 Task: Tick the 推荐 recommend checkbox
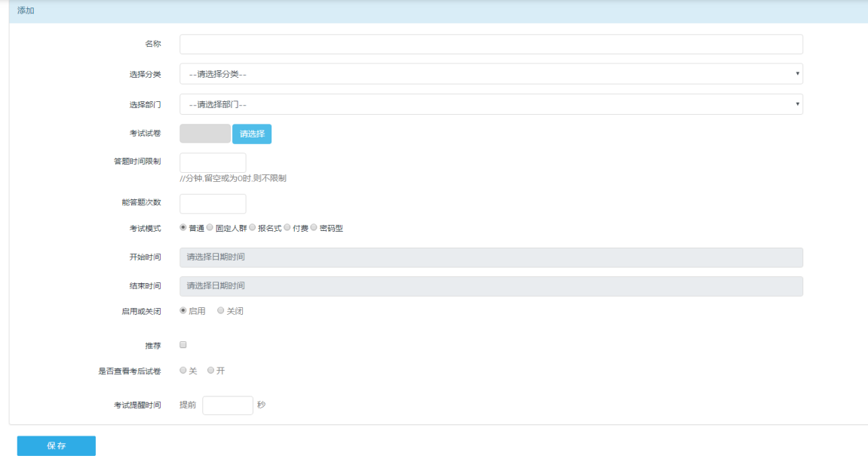click(183, 345)
